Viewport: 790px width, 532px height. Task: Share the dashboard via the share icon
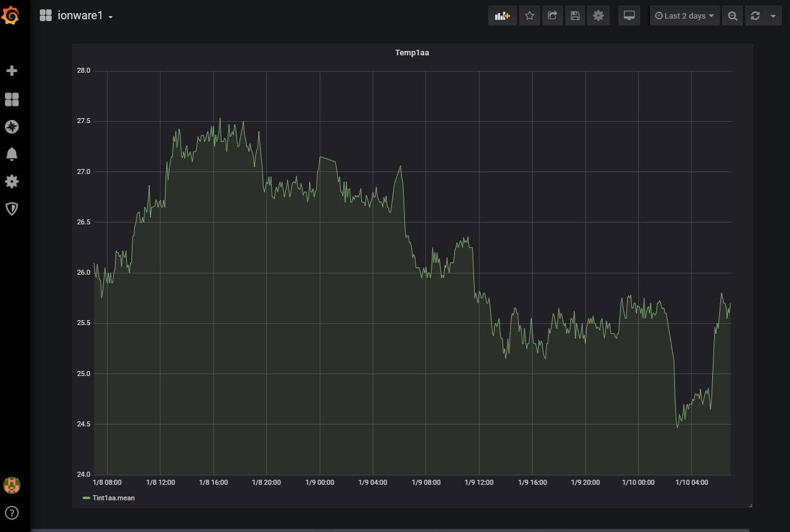pyautogui.click(x=552, y=16)
